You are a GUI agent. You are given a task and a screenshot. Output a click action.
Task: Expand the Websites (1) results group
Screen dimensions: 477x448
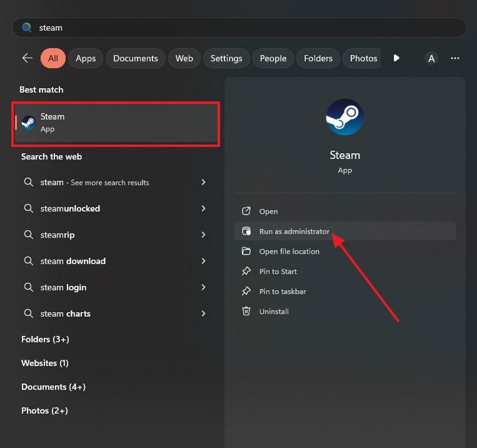click(45, 363)
